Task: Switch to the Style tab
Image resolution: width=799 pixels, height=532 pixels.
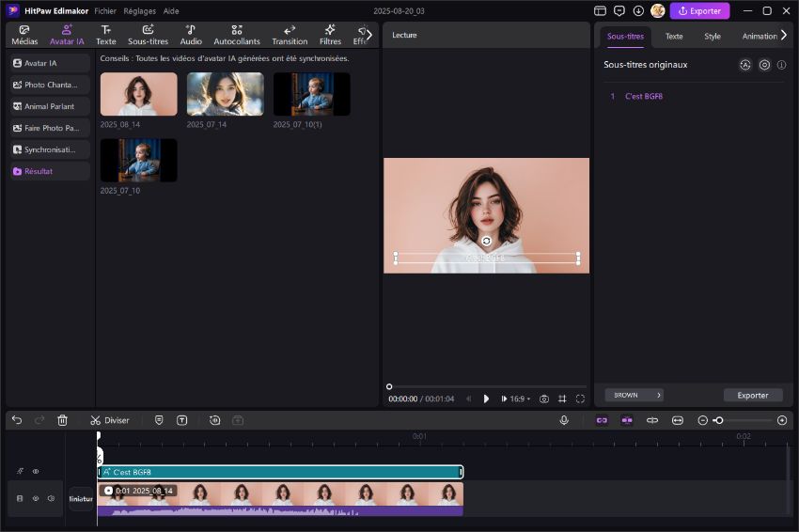Action: [712, 36]
